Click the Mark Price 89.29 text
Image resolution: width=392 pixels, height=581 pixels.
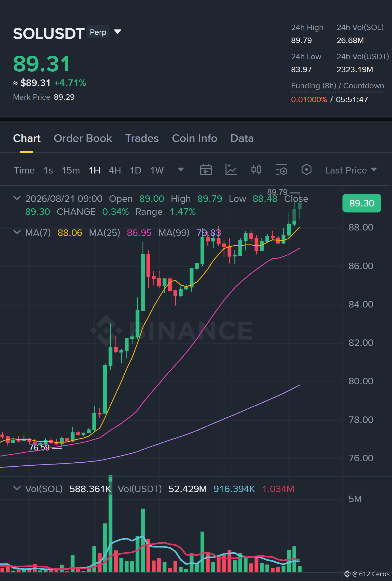[44, 97]
